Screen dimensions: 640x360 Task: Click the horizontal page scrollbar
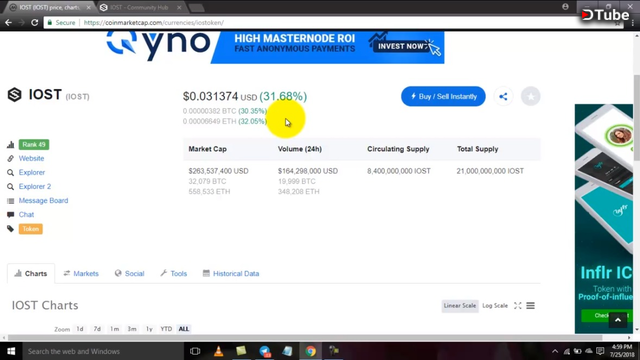(x=304, y=338)
